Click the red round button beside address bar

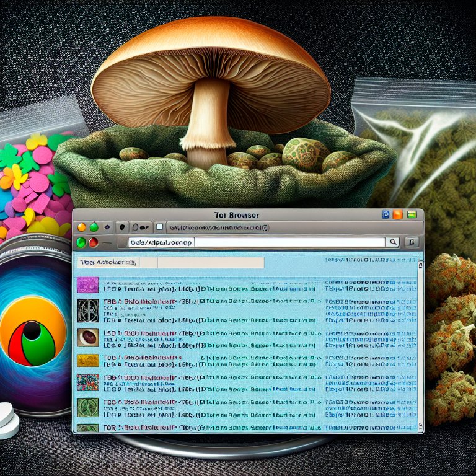click(93, 242)
